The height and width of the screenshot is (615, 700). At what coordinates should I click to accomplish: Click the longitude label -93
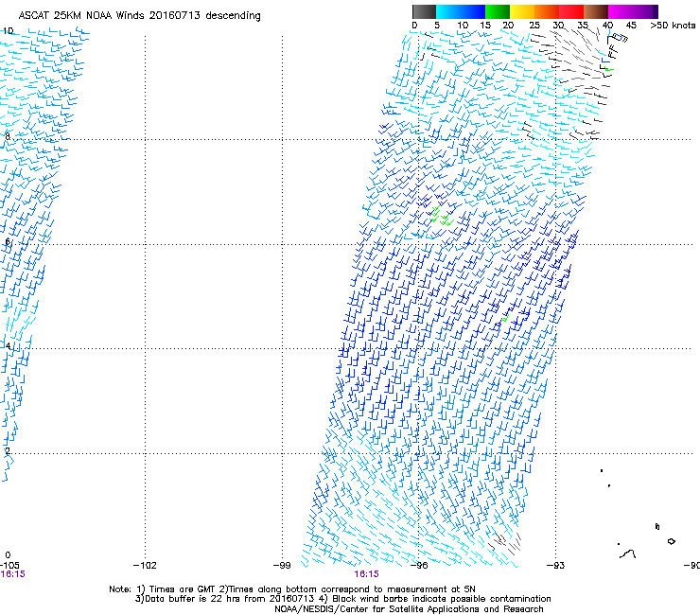(556, 565)
